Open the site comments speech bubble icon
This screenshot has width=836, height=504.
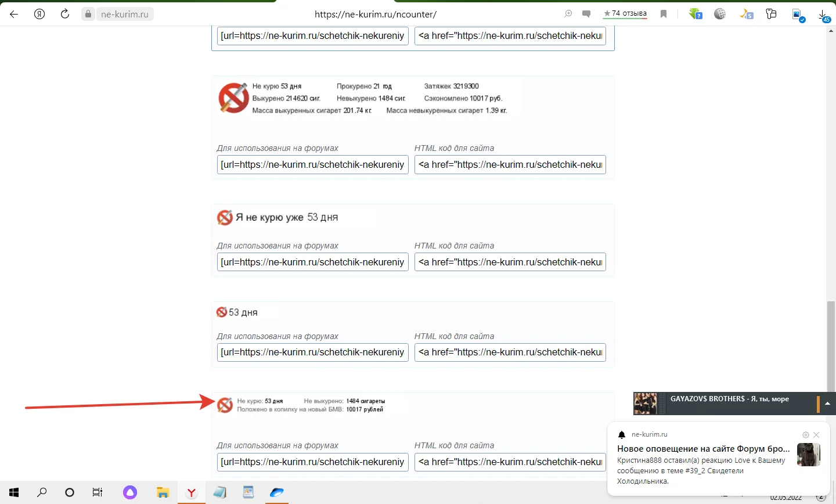pos(586,14)
